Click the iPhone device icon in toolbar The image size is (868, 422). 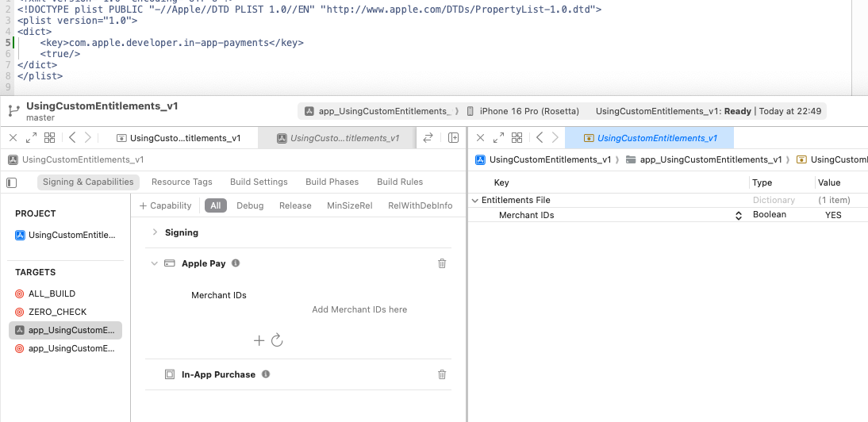click(x=470, y=111)
